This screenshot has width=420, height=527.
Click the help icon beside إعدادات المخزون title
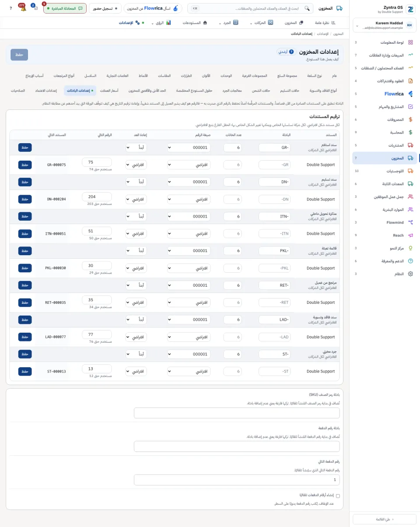pos(292,52)
